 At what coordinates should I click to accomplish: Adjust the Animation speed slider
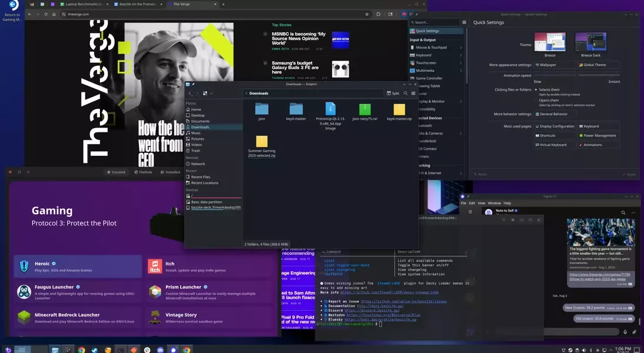576,75
